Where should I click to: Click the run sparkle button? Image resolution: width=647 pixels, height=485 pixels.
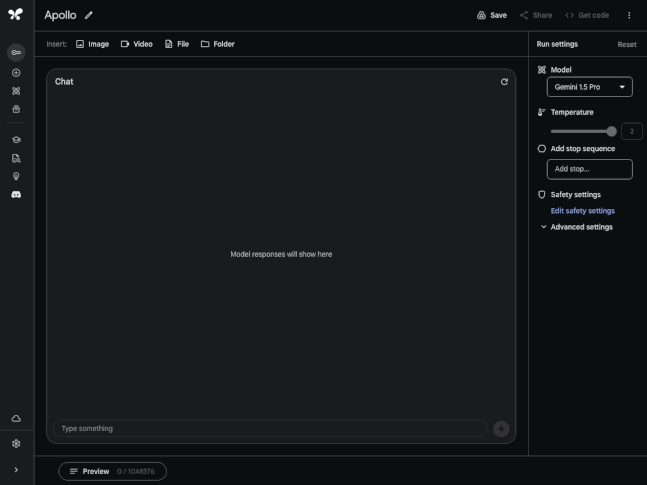coord(501,429)
